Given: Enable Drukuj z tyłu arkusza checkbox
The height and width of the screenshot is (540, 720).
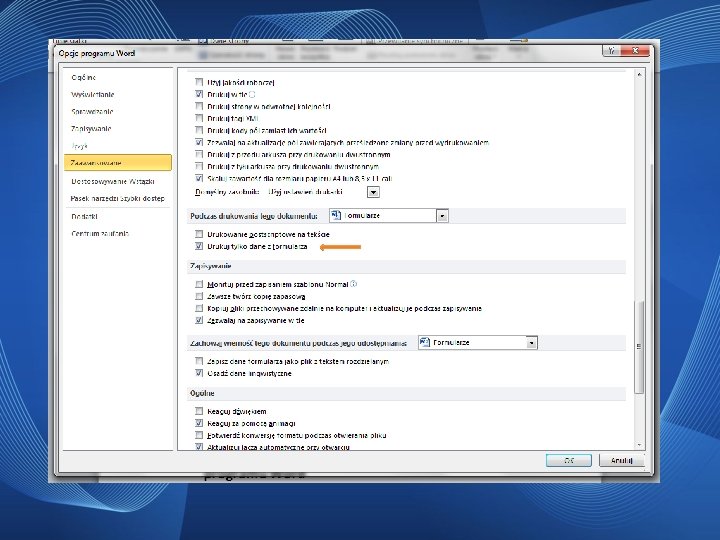Looking at the screenshot, I should coord(199,166).
